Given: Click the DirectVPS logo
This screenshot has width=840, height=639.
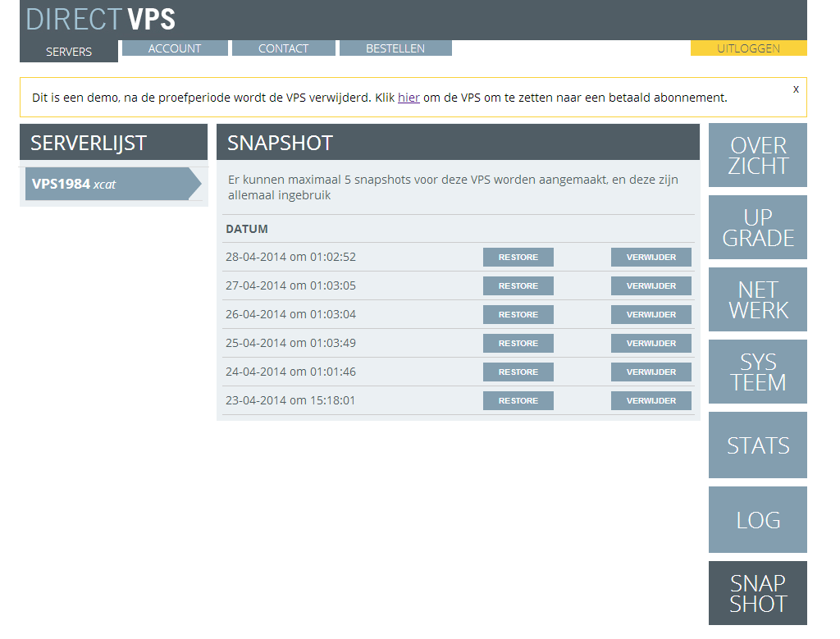Looking at the screenshot, I should point(101,20).
